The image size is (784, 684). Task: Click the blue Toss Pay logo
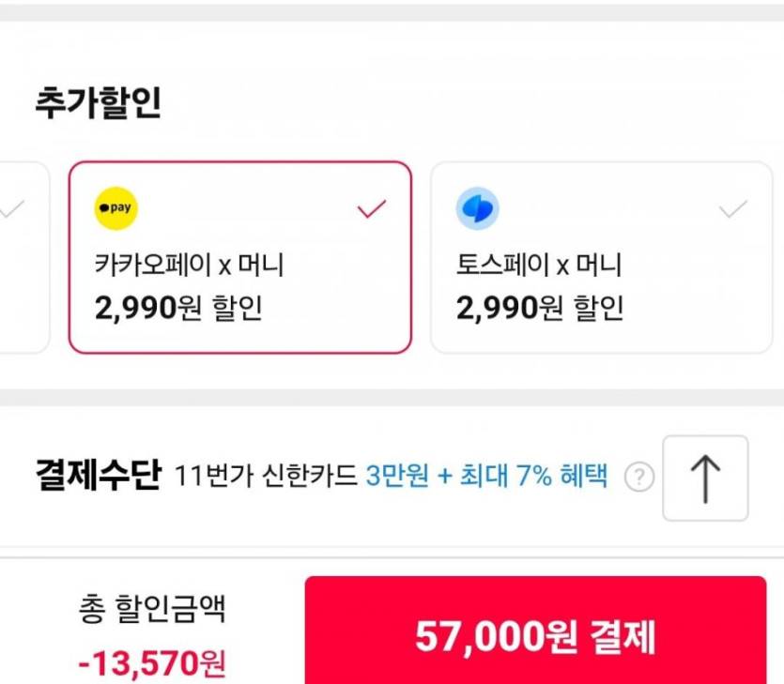point(477,209)
